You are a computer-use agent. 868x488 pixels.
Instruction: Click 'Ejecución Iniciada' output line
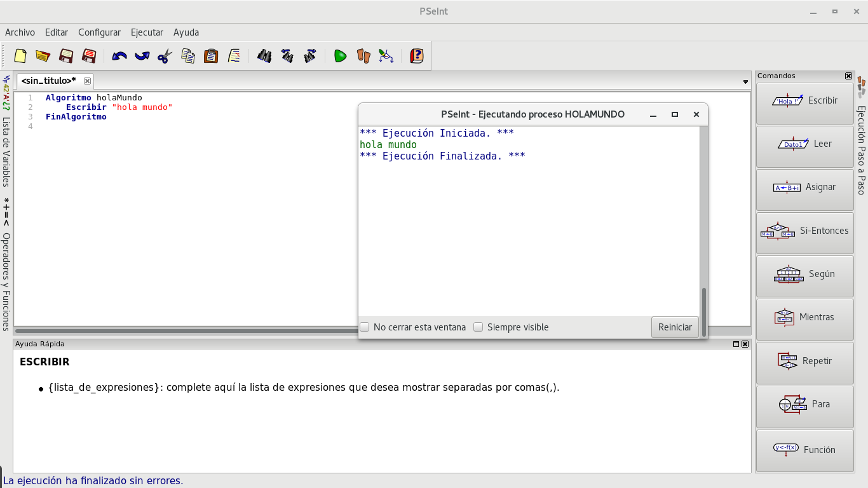click(x=437, y=133)
